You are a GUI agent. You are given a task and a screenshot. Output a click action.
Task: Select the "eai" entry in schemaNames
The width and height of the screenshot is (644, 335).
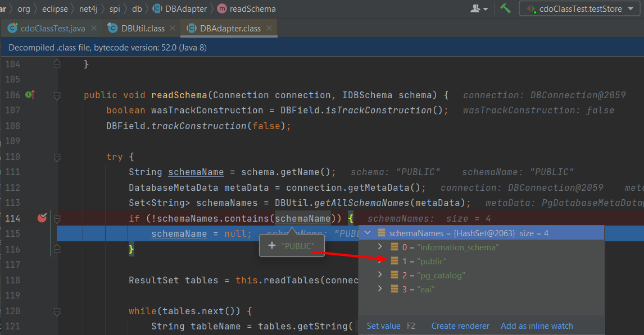426,289
